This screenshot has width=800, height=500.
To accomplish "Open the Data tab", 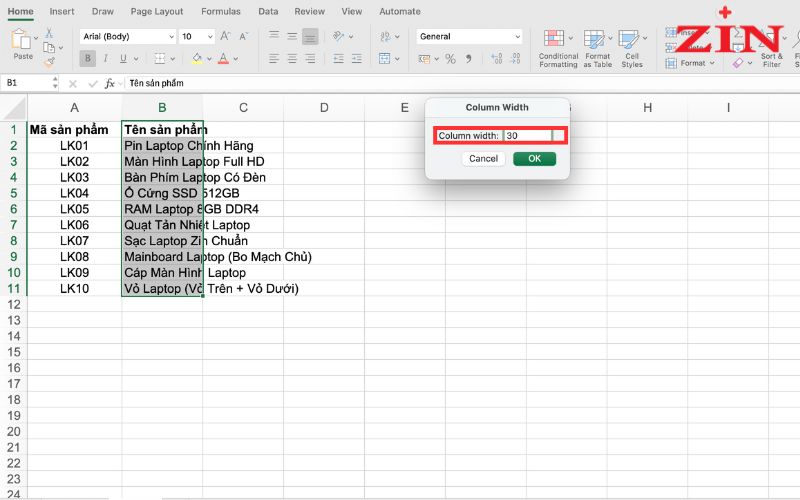I will point(268,11).
